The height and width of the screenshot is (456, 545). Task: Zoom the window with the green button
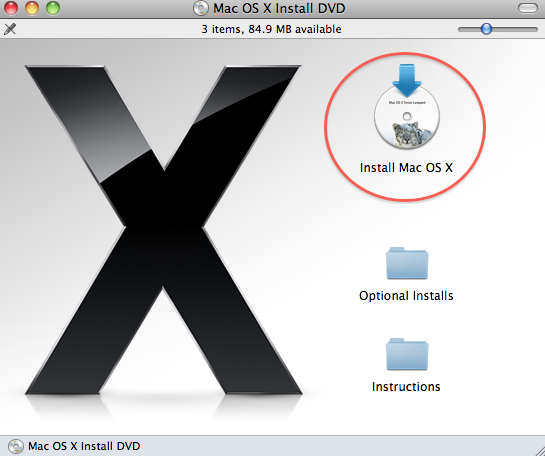pyautogui.click(x=53, y=8)
